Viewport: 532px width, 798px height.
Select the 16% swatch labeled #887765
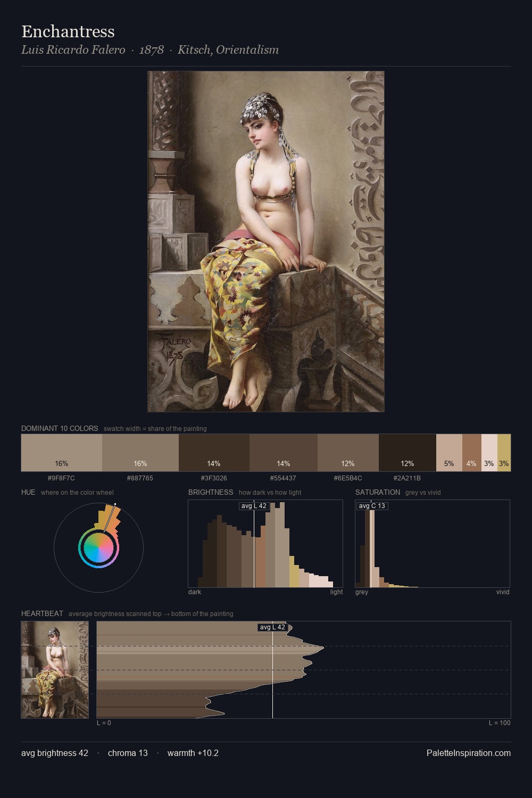(140, 453)
